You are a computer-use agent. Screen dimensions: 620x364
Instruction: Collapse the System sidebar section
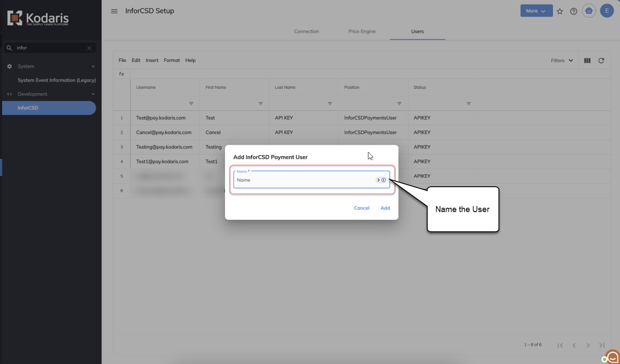coord(93,67)
